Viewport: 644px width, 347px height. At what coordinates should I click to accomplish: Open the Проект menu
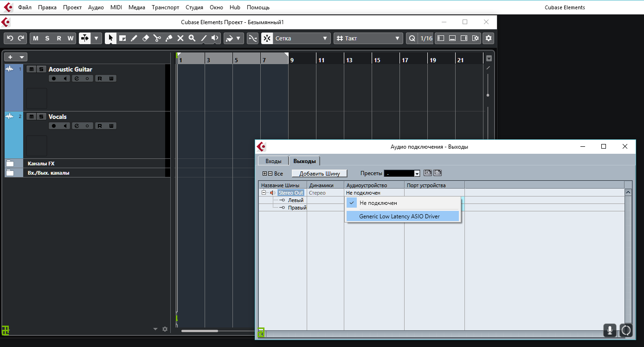pyautogui.click(x=72, y=7)
